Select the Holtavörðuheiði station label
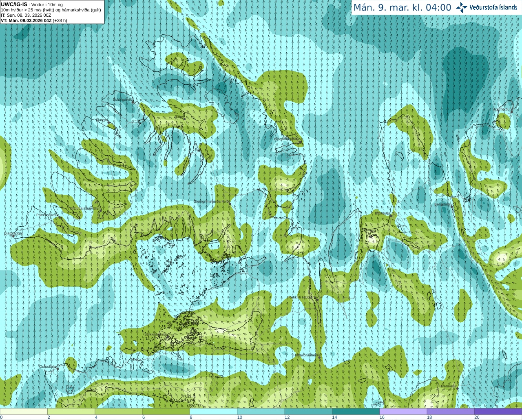Screen dimensions: 522x420 pos(306,355)
